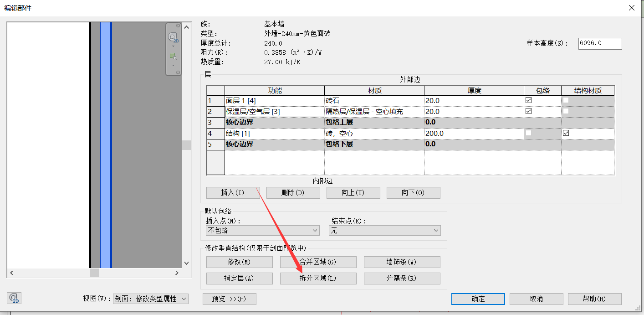Open the 插入点 wrapping dropdown
The height and width of the screenshot is (315, 644).
tap(263, 231)
